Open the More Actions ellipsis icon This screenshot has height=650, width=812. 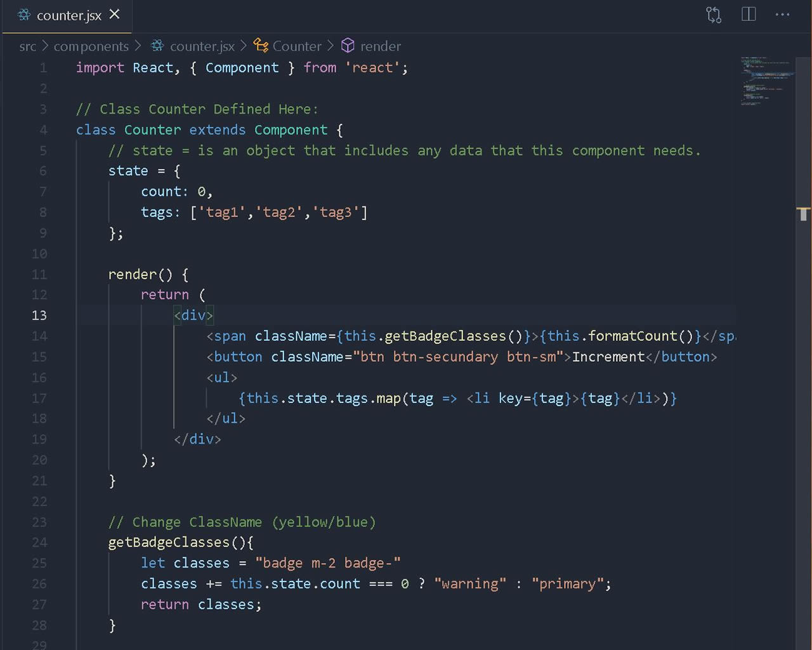point(782,14)
